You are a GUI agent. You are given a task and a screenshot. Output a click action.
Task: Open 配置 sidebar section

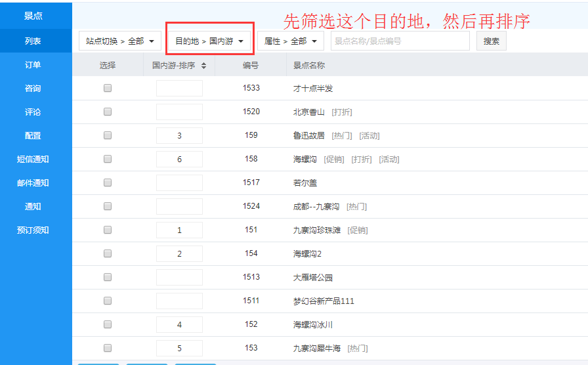pos(33,135)
